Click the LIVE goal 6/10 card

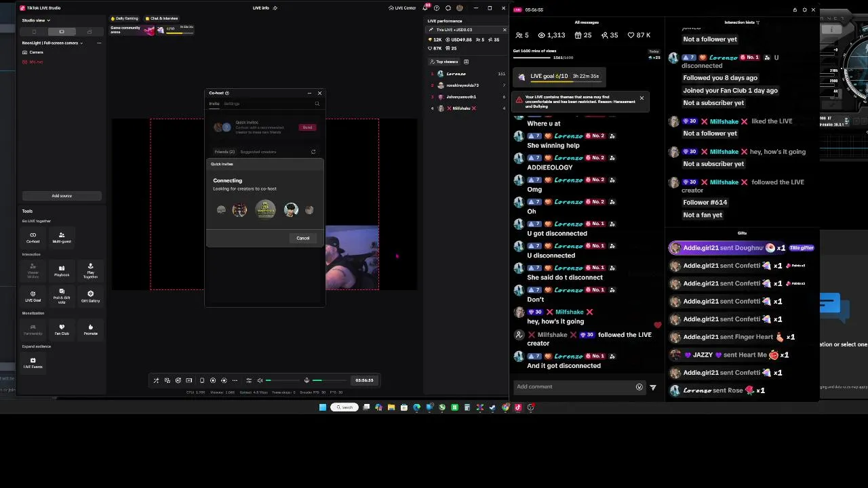point(559,77)
